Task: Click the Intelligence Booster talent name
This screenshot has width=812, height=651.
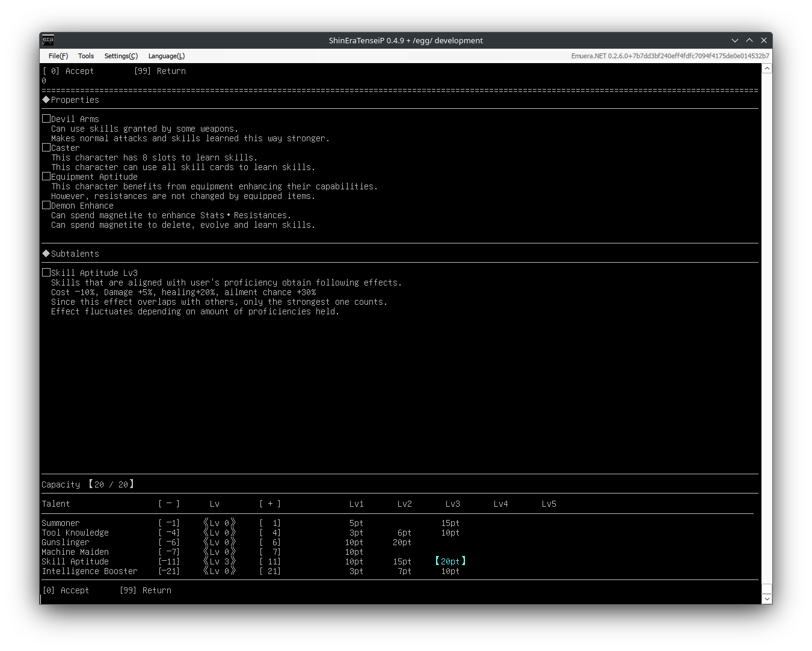Action: [x=90, y=571]
